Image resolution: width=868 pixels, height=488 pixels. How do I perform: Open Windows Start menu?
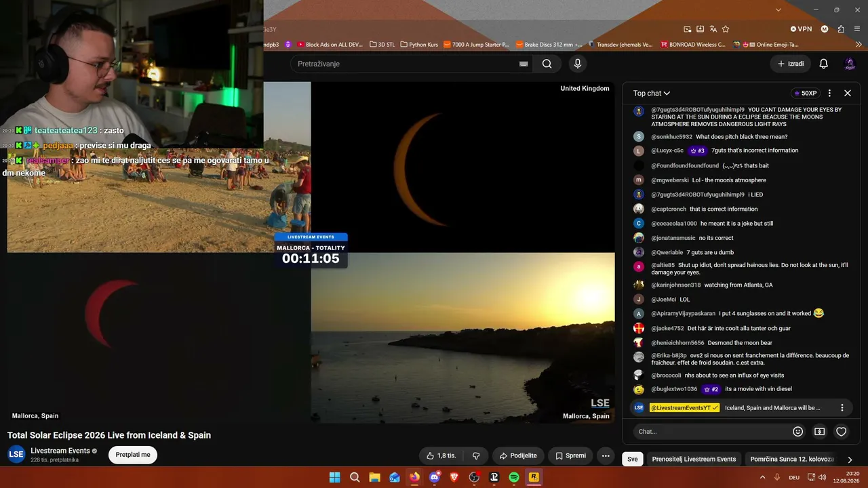pyautogui.click(x=335, y=477)
